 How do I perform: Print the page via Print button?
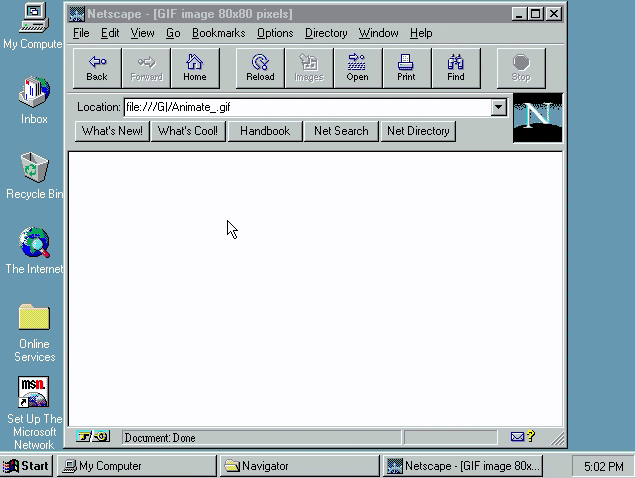coord(407,68)
